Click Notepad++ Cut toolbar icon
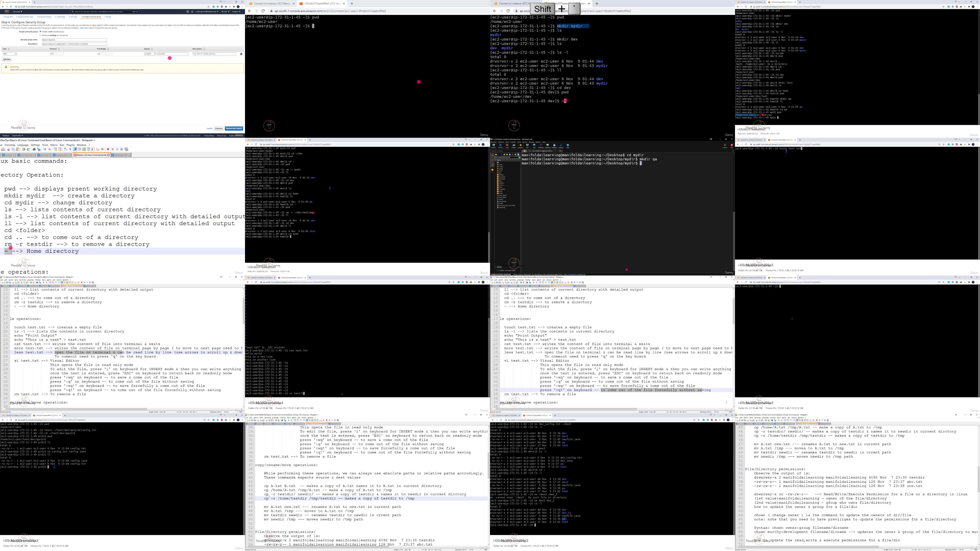 click(8, 149)
